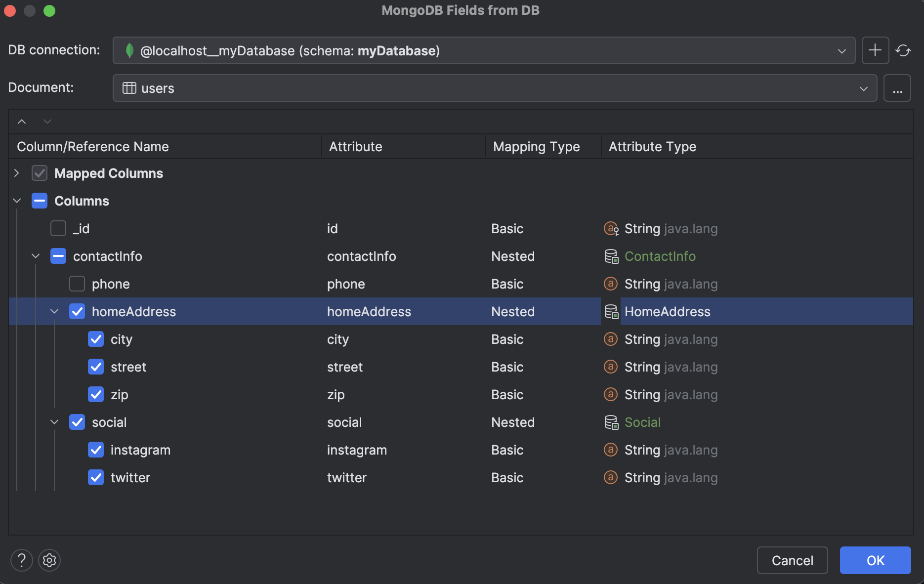
Task: Open help via the question mark icon
Action: [21, 560]
